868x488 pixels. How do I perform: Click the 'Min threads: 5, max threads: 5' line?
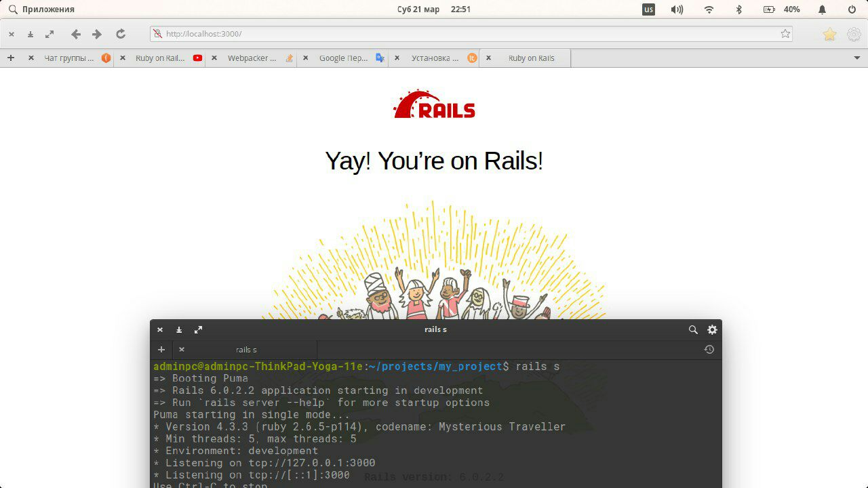point(255,439)
